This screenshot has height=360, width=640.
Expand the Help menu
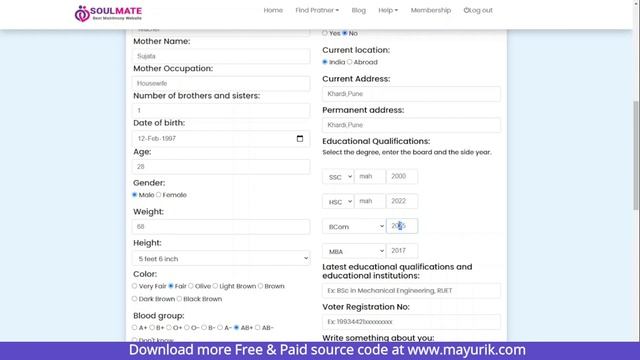pyautogui.click(x=388, y=10)
